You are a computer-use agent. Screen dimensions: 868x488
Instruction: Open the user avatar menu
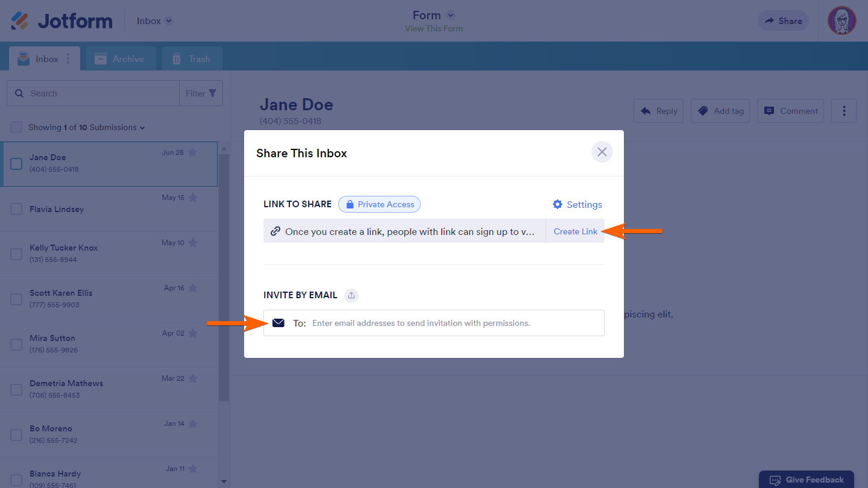[842, 21]
